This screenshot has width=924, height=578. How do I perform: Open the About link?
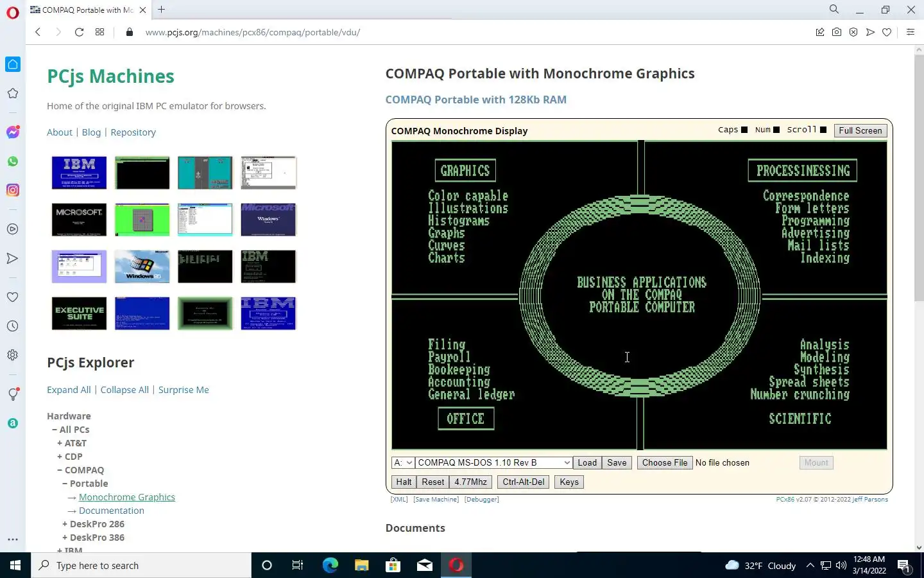tap(60, 132)
